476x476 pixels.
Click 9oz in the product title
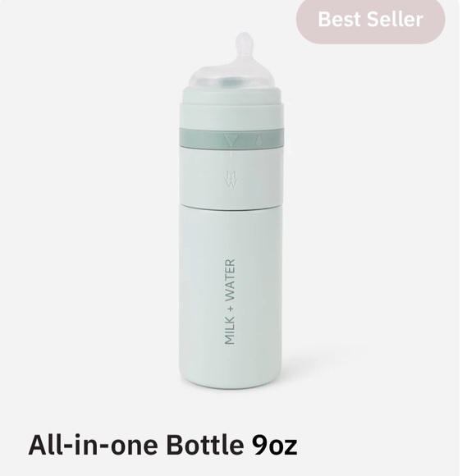[x=274, y=446]
